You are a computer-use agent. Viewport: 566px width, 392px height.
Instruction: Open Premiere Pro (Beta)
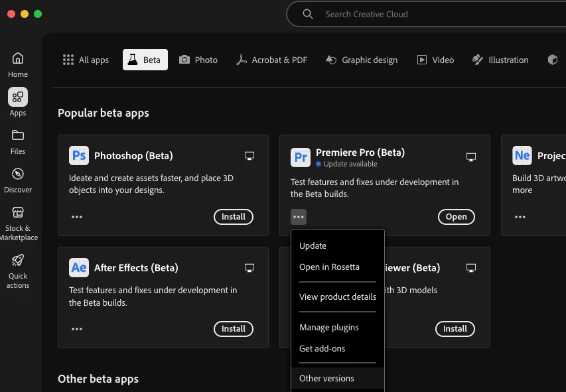pos(457,217)
